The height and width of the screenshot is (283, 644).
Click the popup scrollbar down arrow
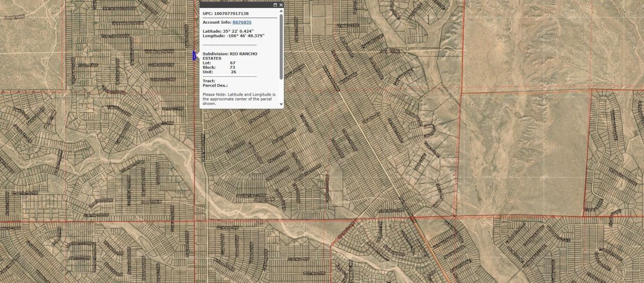(x=281, y=105)
